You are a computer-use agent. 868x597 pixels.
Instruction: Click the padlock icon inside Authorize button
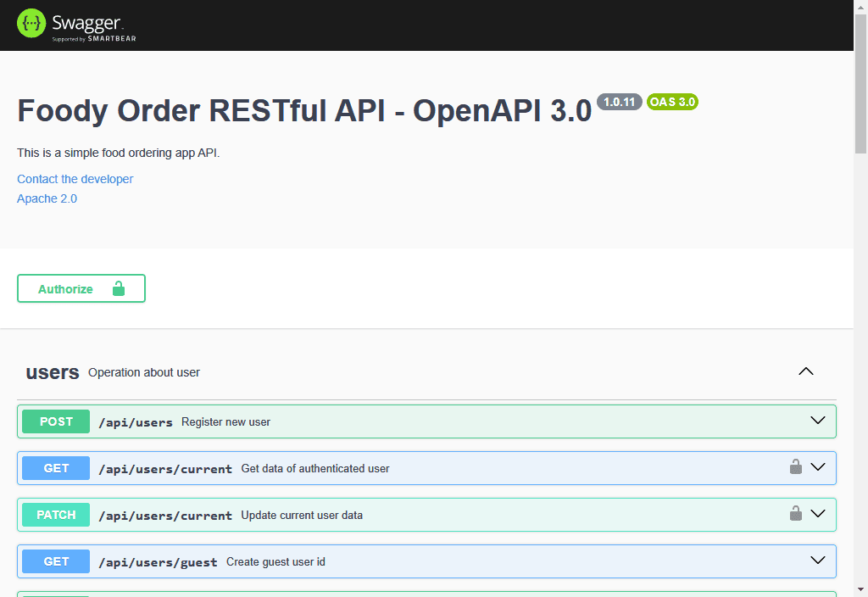119,288
